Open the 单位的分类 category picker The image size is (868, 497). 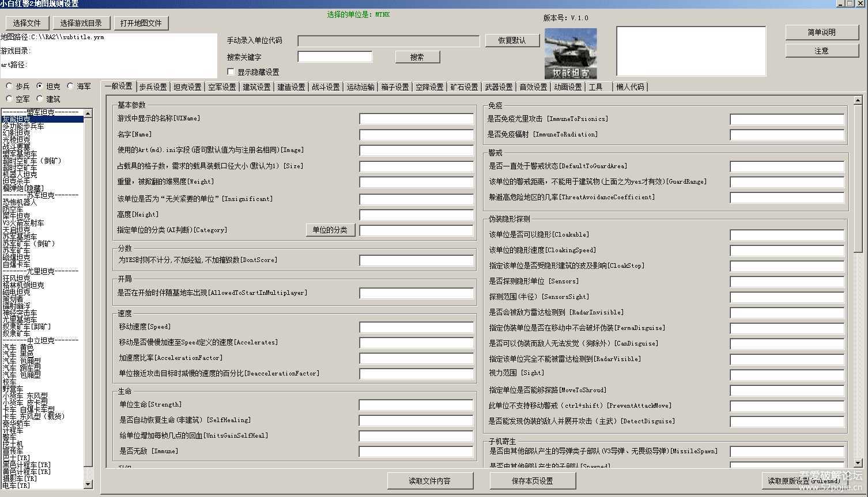click(x=330, y=230)
